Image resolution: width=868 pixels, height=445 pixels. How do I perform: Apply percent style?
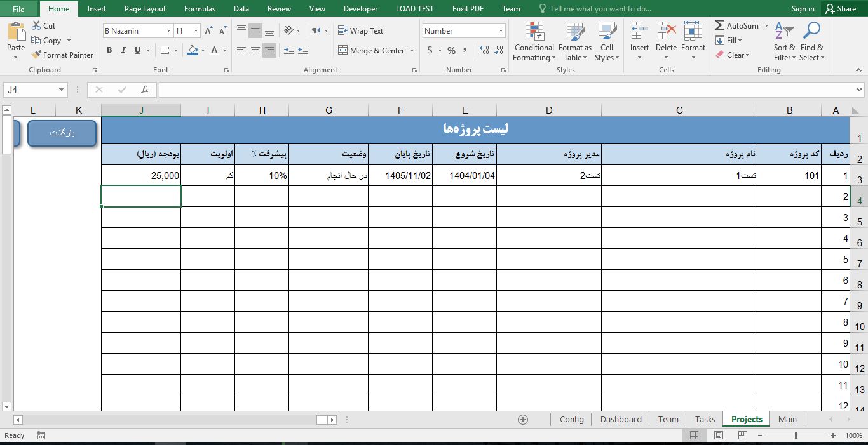point(451,50)
